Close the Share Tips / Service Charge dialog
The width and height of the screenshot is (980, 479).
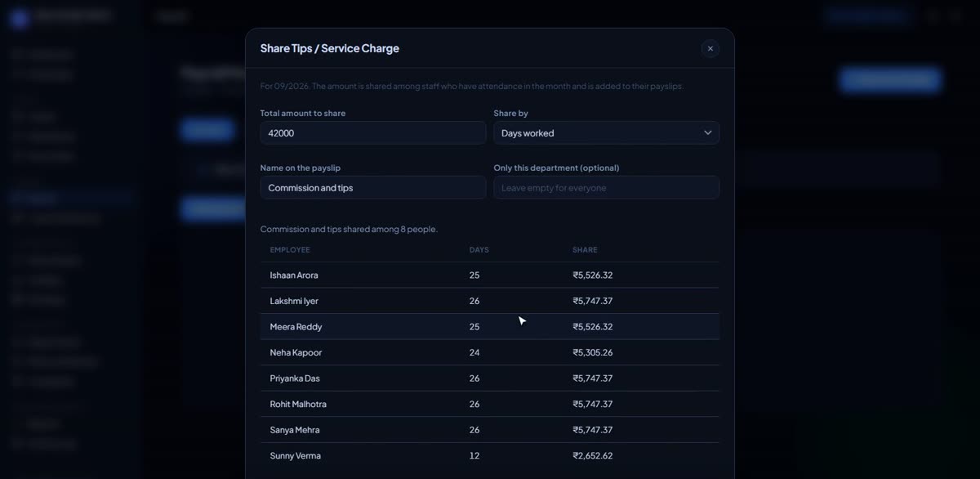click(x=710, y=48)
